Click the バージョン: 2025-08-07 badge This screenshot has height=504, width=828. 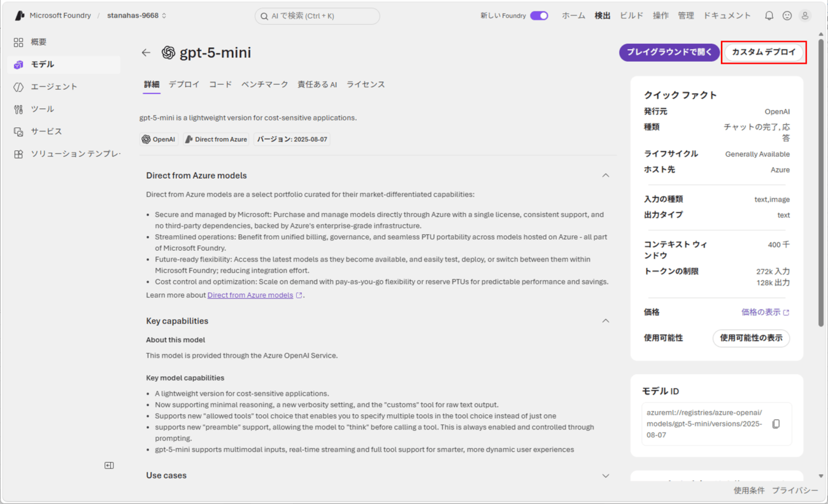tap(292, 139)
